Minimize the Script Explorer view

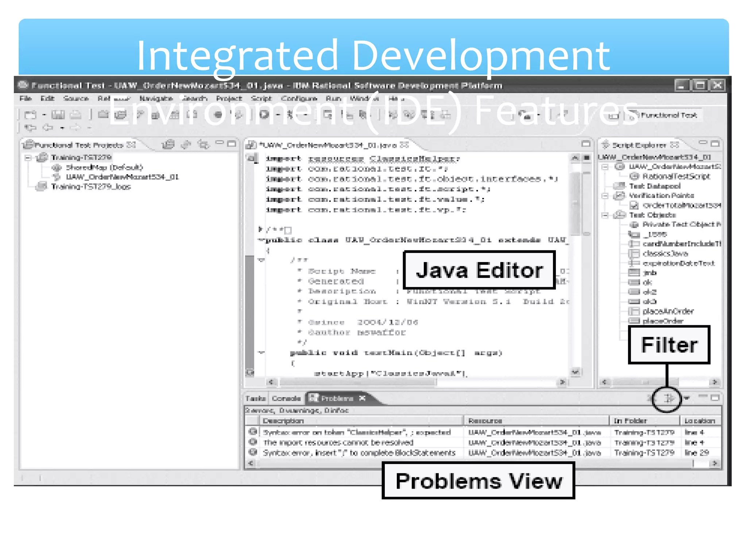703,143
